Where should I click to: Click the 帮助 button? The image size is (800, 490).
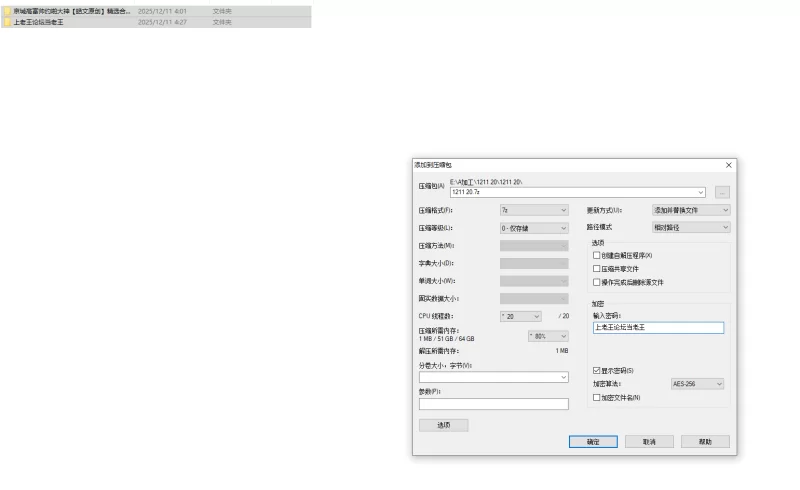point(705,442)
